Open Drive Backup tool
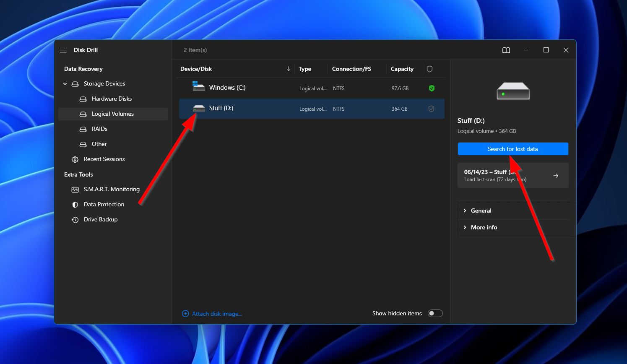This screenshot has height=364, width=627. [101, 219]
